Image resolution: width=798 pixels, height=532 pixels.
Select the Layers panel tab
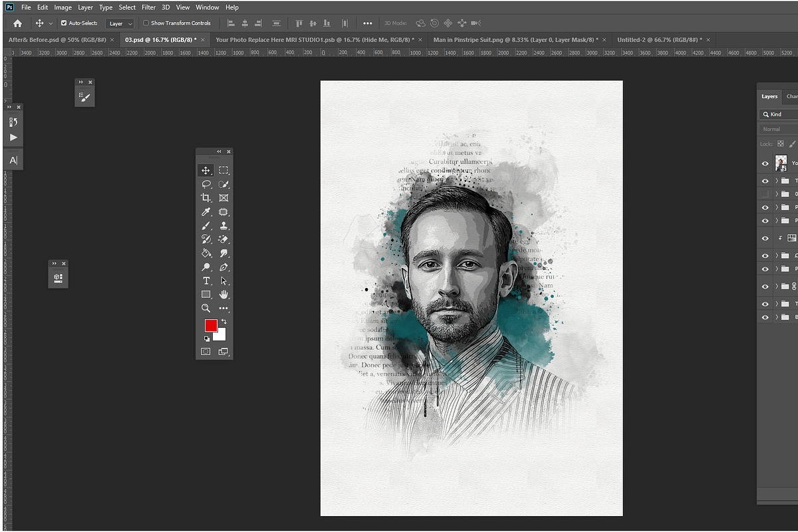(x=769, y=96)
